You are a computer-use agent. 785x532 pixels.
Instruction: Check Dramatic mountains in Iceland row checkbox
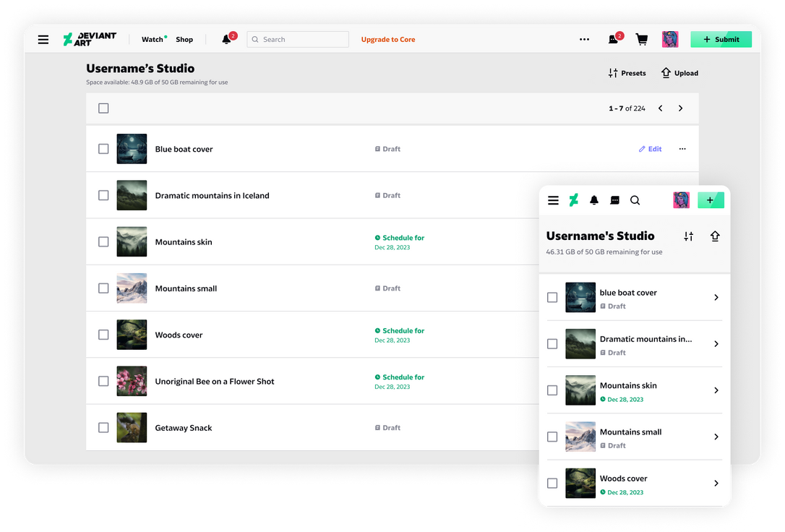103,195
